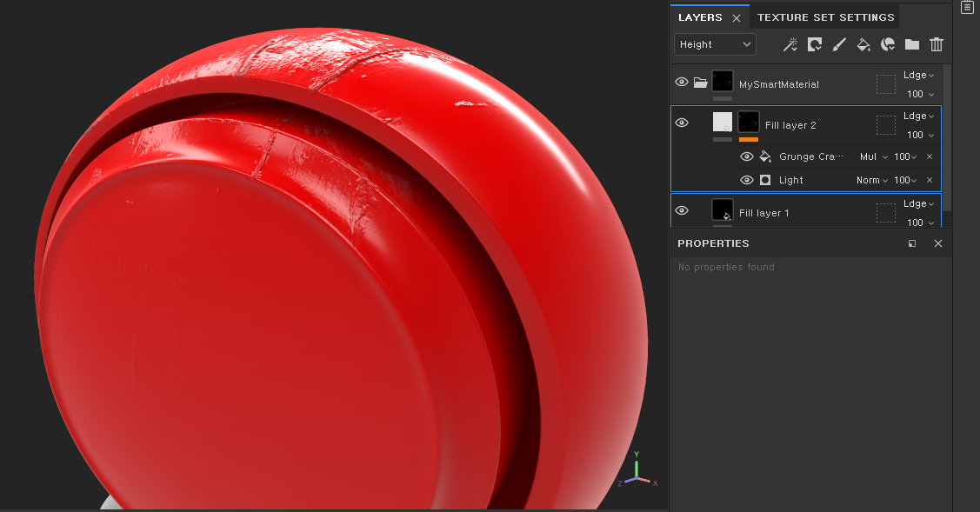Viewport: 980px width, 512px height.
Task: Add a new folder to layers
Action: click(912, 44)
